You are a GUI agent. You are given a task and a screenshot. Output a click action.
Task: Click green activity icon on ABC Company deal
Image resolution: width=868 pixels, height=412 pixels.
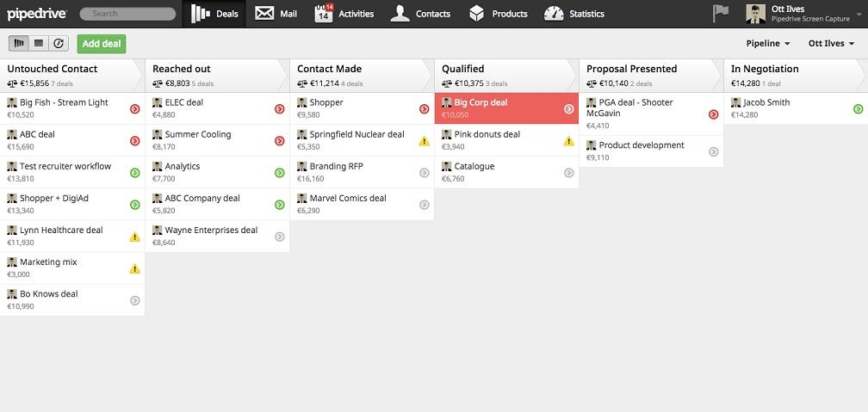pos(280,205)
